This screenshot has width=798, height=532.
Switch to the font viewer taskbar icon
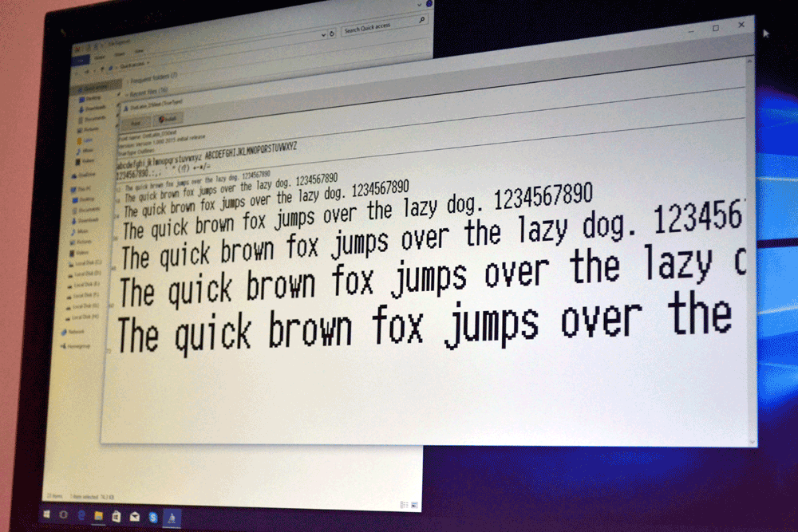(x=172, y=518)
